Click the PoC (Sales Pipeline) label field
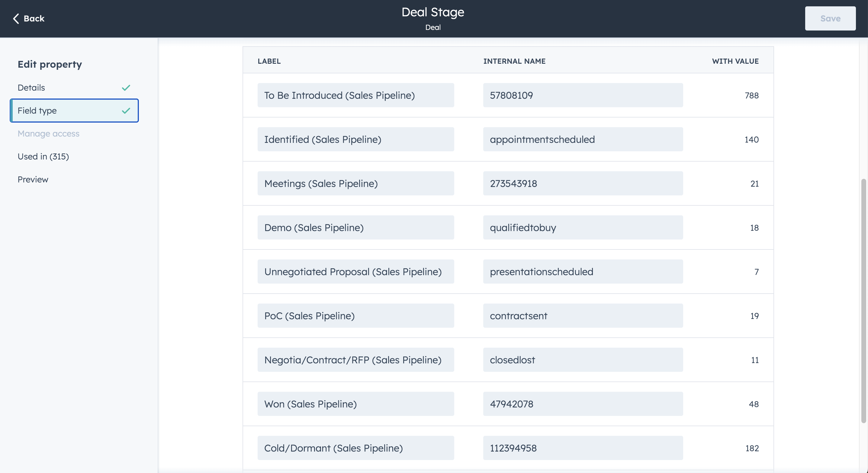The height and width of the screenshot is (473, 868). point(355,316)
